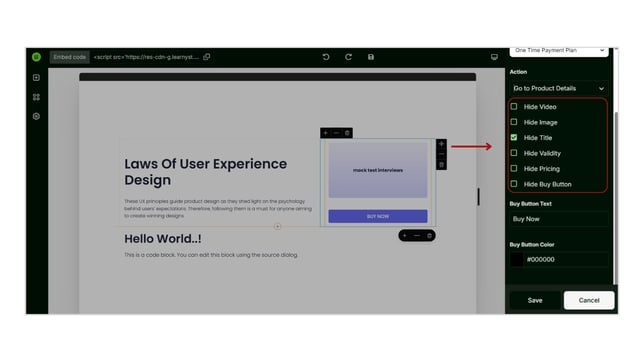Click the black Buy Button Color swatch
This screenshot has height=362, width=644.
(x=517, y=259)
